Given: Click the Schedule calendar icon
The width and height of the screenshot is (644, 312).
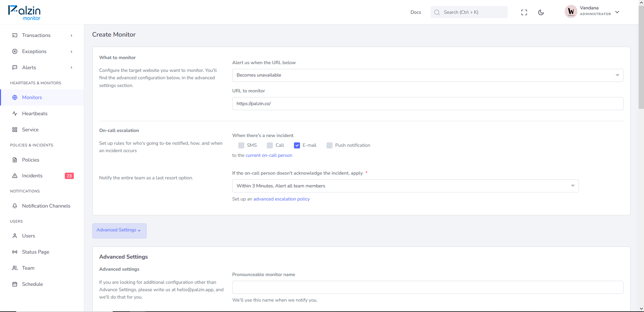Looking at the screenshot, I should point(15,284).
